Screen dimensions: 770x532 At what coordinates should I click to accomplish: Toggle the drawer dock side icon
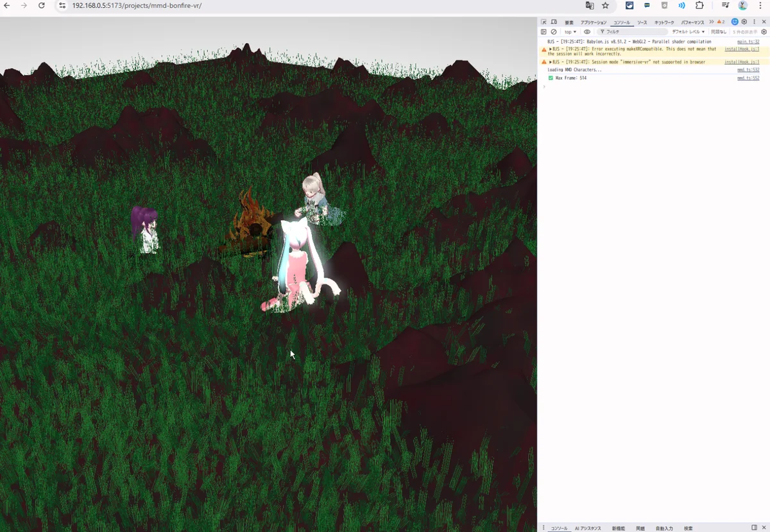pos(754,528)
